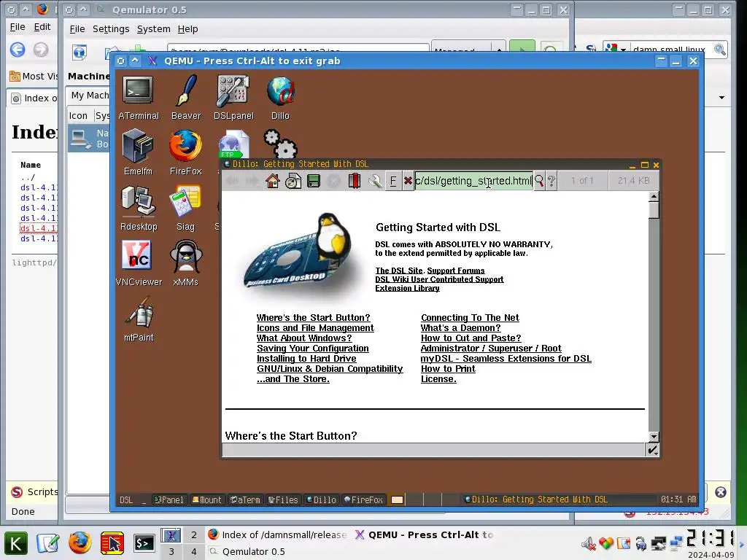Switch to virtual desktop 4 in pager

tap(193, 551)
